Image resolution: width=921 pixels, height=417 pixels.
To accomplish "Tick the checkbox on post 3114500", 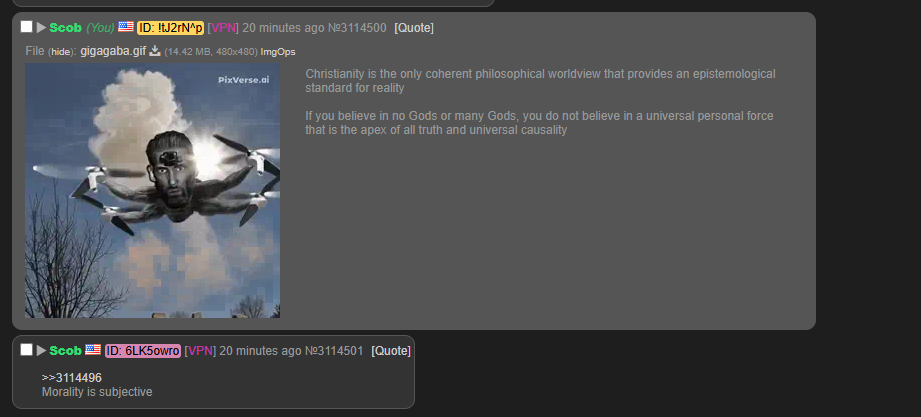I will (x=26, y=26).
